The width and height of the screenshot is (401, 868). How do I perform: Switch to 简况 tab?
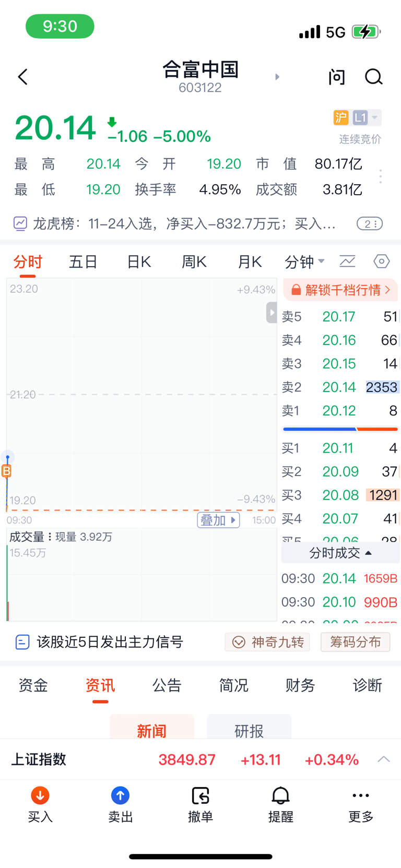pos(234,685)
